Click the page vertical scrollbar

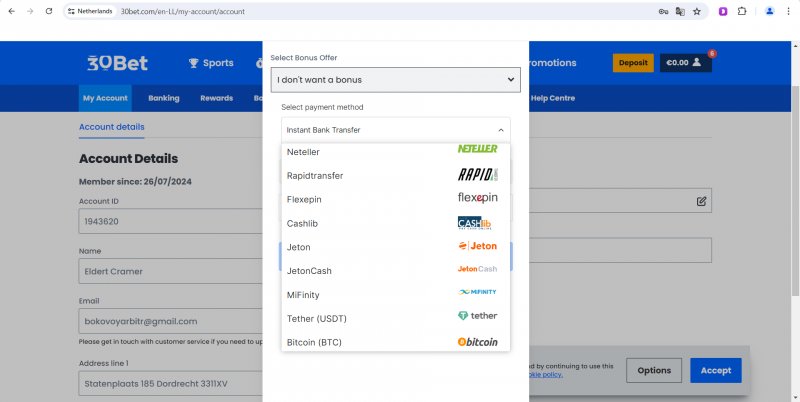coord(795,190)
